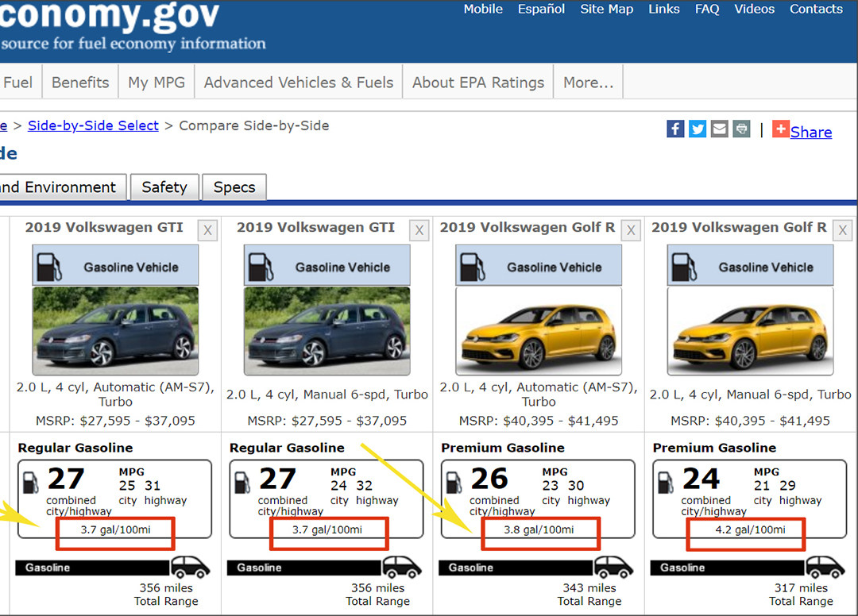Screen dimensions: 858x616
Task: Open the Español link
Action: tap(541, 10)
